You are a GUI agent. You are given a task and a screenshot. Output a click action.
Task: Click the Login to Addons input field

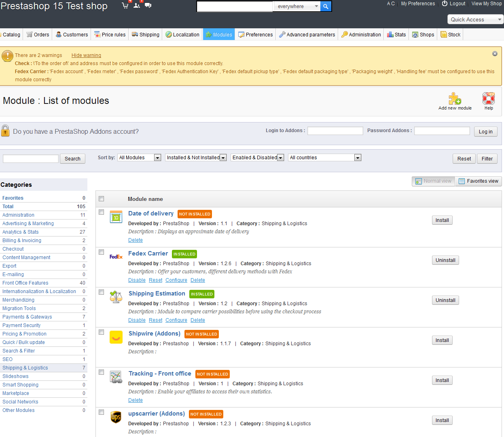point(335,131)
